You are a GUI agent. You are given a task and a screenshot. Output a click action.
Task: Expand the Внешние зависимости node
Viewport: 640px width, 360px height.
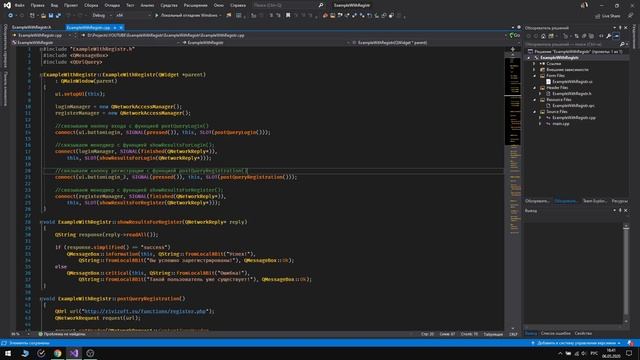point(534,70)
